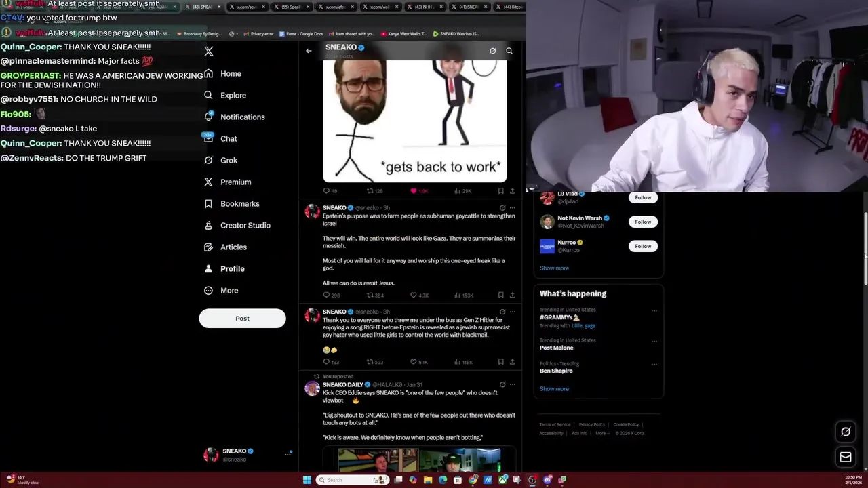Open more options on Gen Z Hitler post
868x488 pixels.
click(512, 312)
